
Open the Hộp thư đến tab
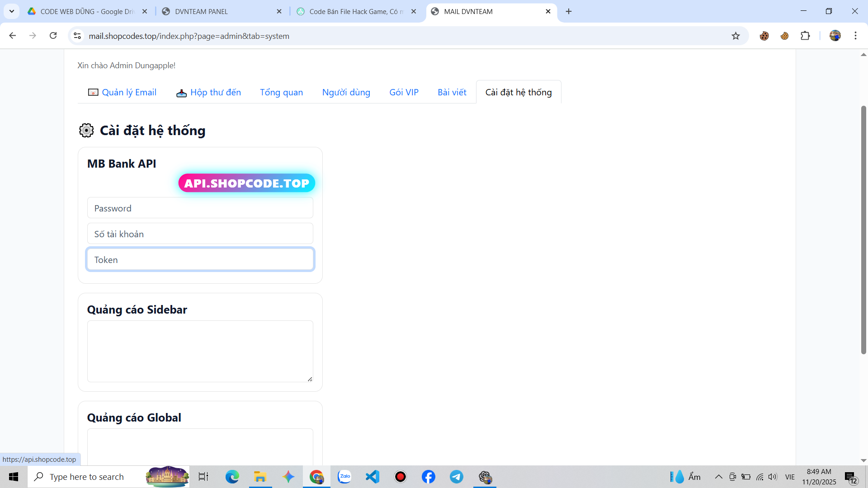208,92
